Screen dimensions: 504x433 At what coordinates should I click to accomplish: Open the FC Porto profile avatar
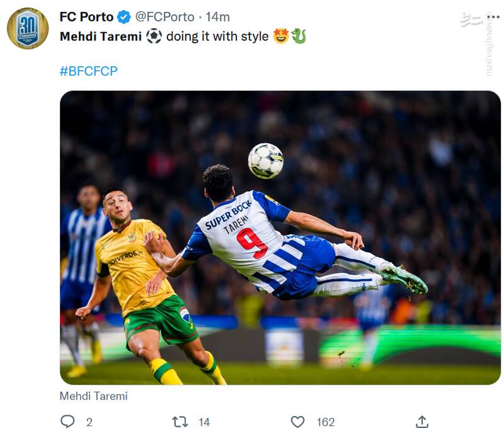click(28, 29)
